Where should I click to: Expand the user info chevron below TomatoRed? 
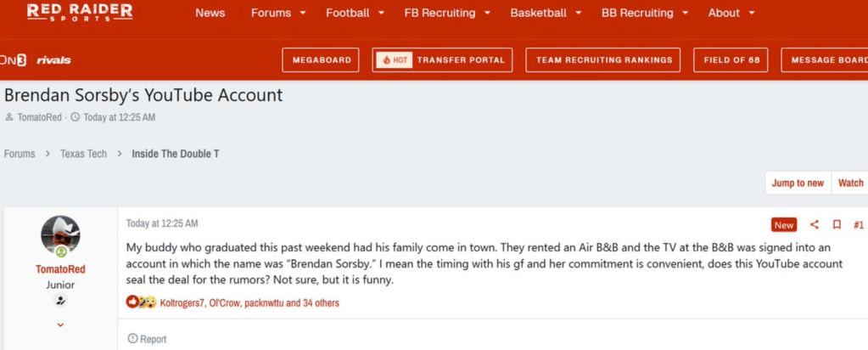60,325
